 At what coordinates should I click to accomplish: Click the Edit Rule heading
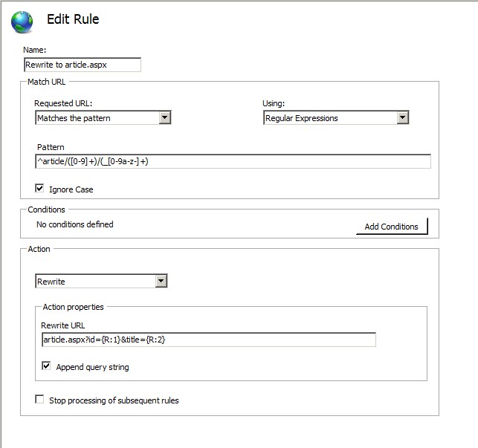[x=73, y=19]
